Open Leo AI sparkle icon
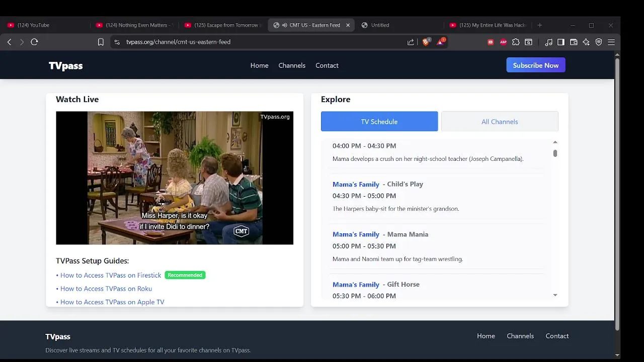Viewport: 644px width, 362px height. (x=586, y=42)
